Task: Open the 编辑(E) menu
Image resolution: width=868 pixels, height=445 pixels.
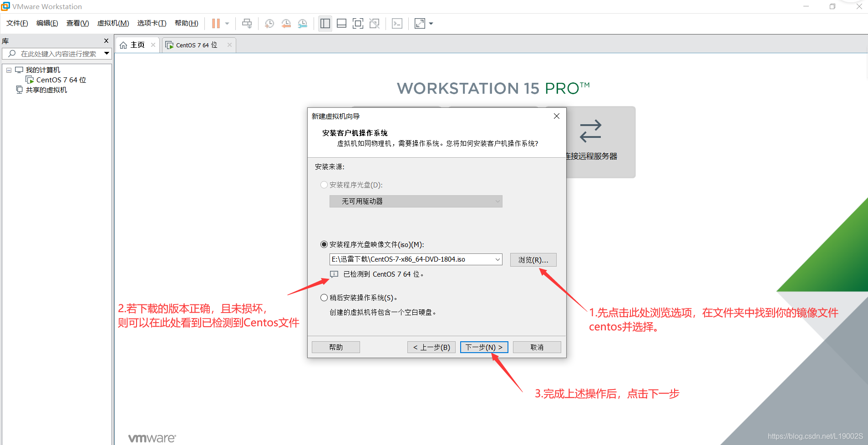Action: point(47,23)
